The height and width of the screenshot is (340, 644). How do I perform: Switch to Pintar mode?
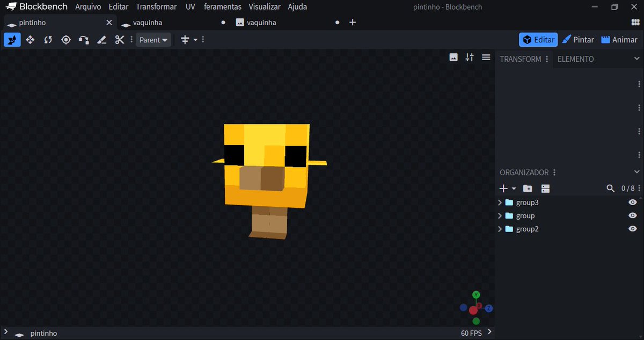[x=577, y=39]
